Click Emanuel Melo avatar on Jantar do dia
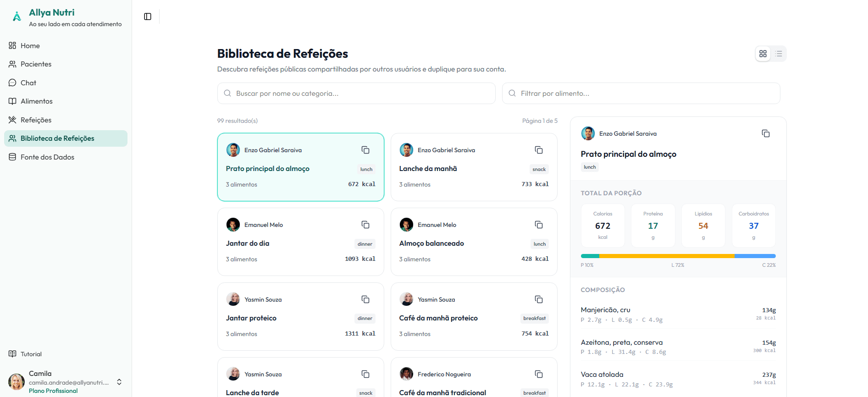The width and height of the screenshot is (868, 397). pyautogui.click(x=233, y=225)
